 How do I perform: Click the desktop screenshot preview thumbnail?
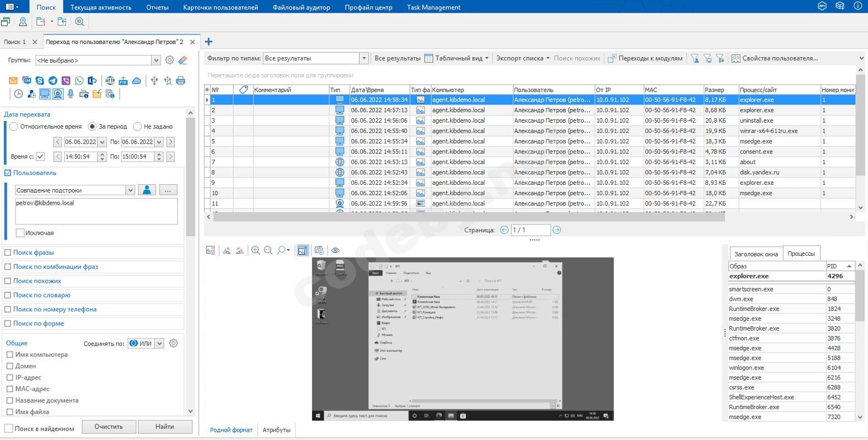point(462,339)
